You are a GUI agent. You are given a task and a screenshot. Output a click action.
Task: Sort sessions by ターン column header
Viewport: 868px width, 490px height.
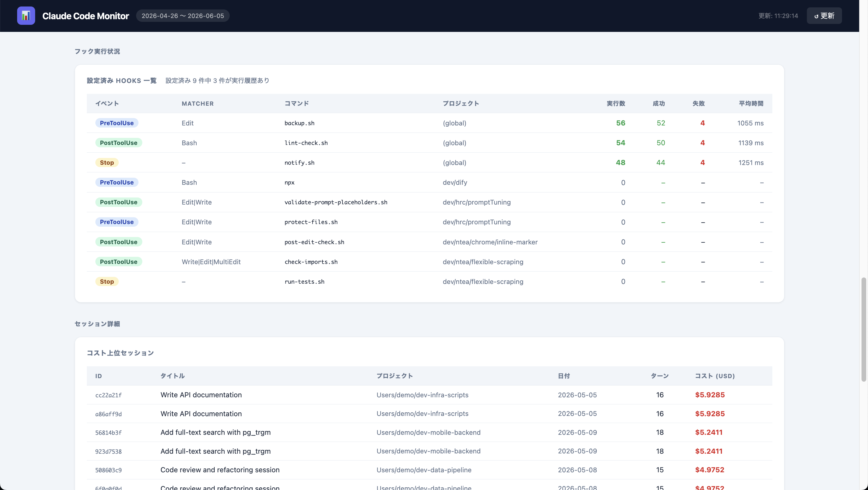click(x=660, y=376)
